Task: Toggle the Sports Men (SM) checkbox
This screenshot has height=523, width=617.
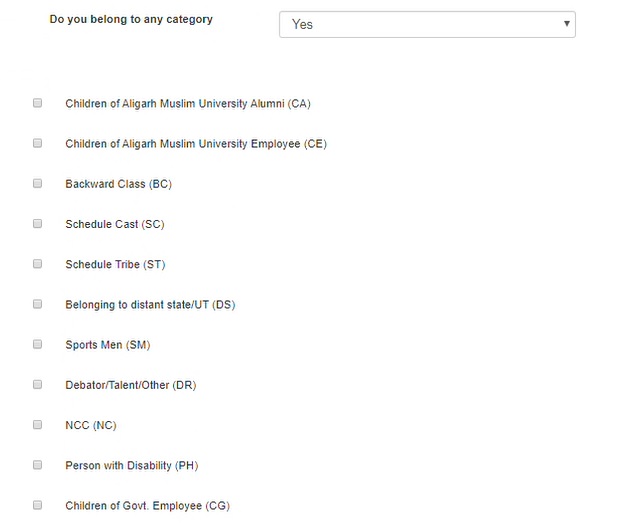Action: point(38,344)
